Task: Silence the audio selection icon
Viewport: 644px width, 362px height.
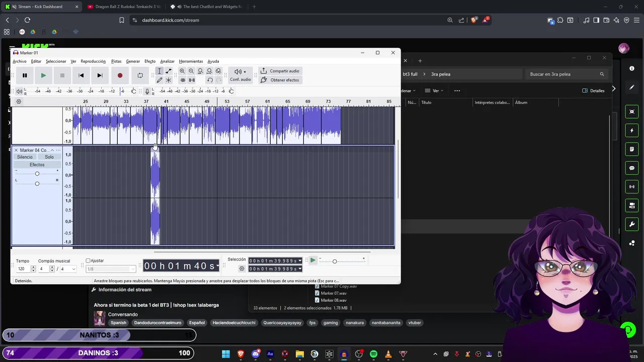Action: (192, 80)
